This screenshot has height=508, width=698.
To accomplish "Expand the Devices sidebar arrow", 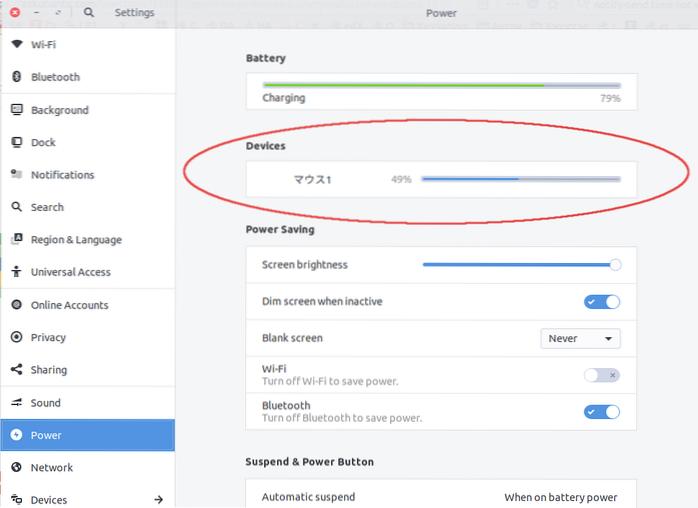I will (158, 499).
